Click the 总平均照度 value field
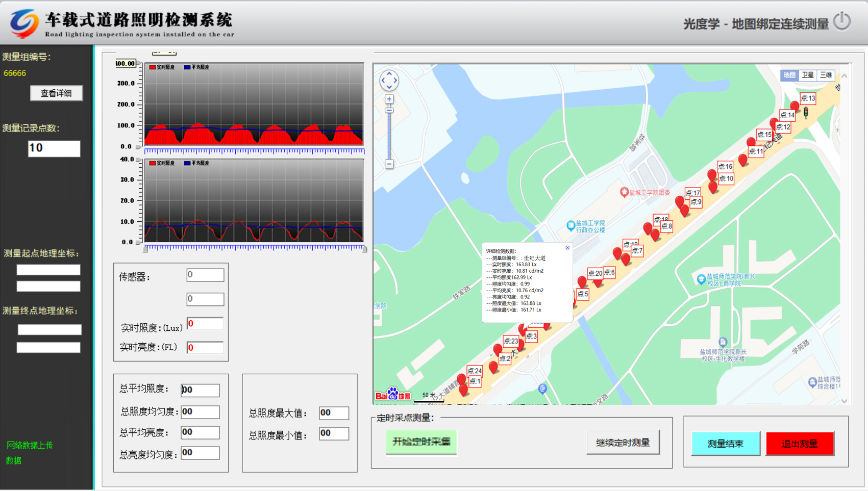868x491 pixels. 200,390
